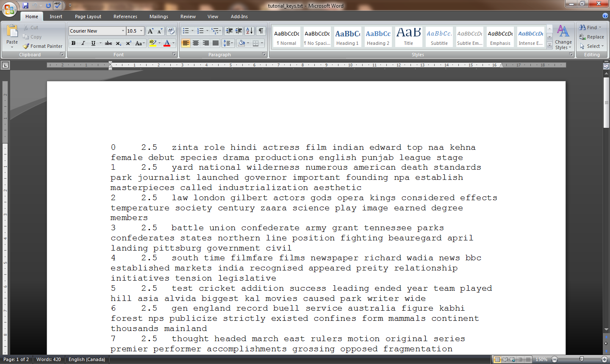The image size is (610, 364).
Task: Select the Subscript icon
Action: (119, 43)
